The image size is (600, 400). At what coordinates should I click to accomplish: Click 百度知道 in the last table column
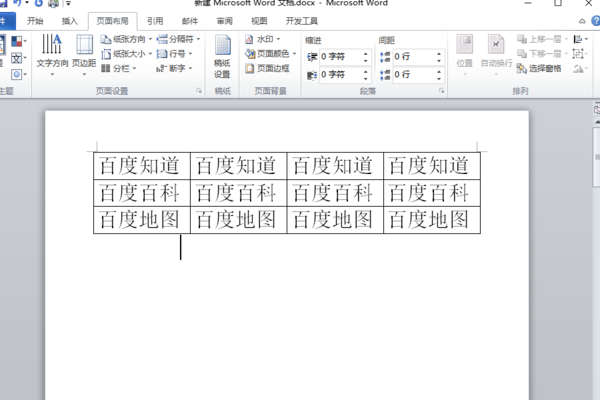[429, 165]
